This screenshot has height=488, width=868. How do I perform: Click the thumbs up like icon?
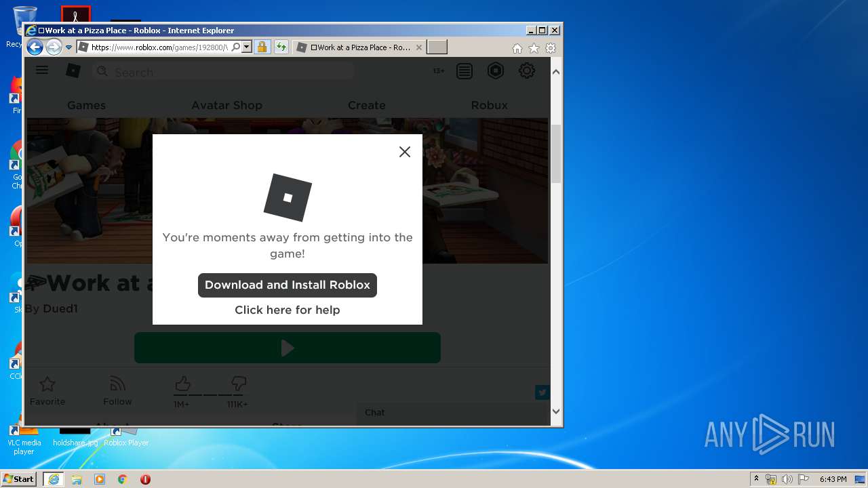pos(182,384)
